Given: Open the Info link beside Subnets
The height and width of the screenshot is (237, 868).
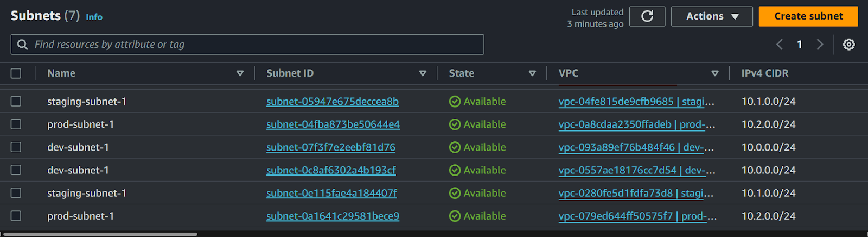Looking at the screenshot, I should click(94, 17).
